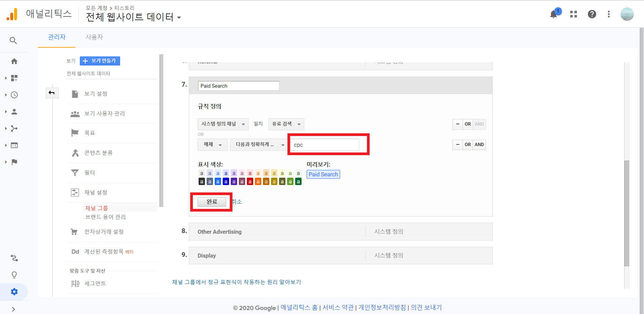
Task: Open 유료 검색 value dropdown
Action: click(x=286, y=124)
